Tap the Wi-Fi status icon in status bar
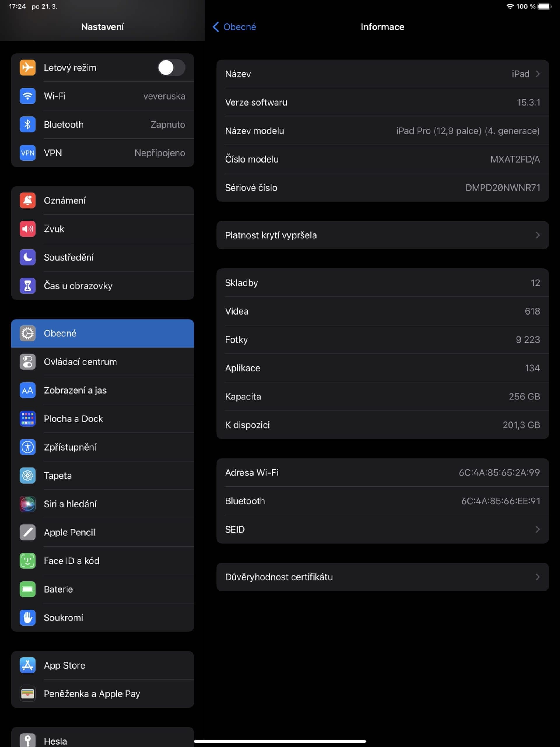 point(510,6)
